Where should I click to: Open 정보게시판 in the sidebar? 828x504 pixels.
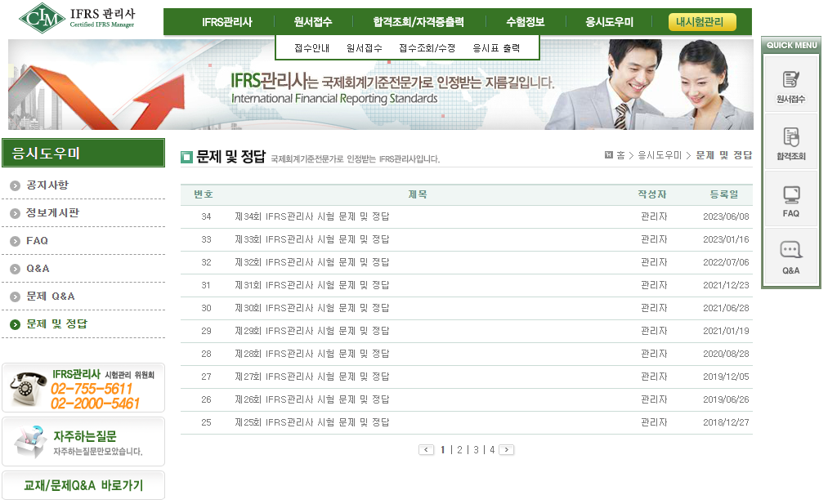tap(53, 212)
